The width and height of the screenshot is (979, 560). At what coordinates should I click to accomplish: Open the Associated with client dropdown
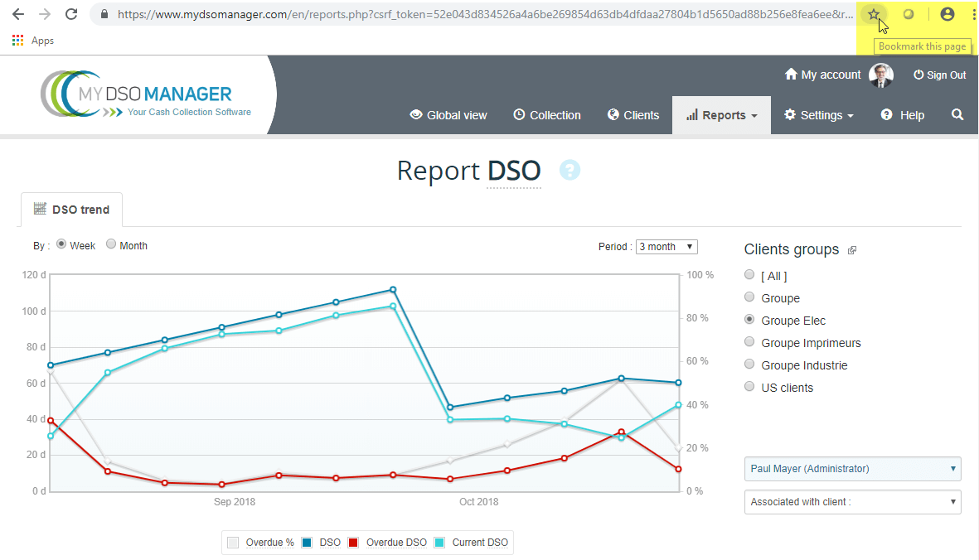coord(852,502)
